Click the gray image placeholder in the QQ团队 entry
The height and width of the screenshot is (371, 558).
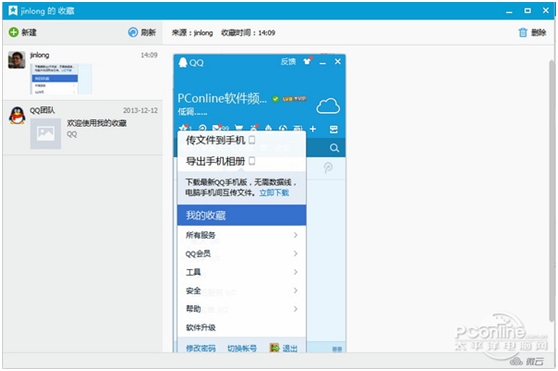[46, 133]
